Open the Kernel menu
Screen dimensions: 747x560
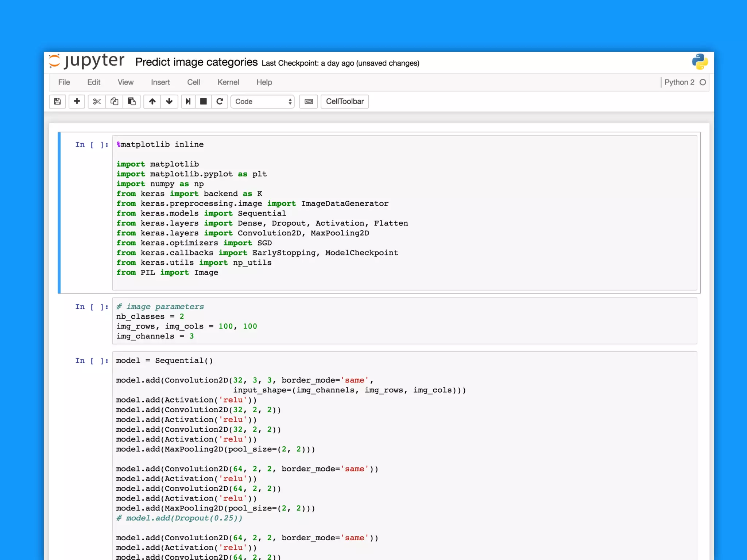point(228,82)
